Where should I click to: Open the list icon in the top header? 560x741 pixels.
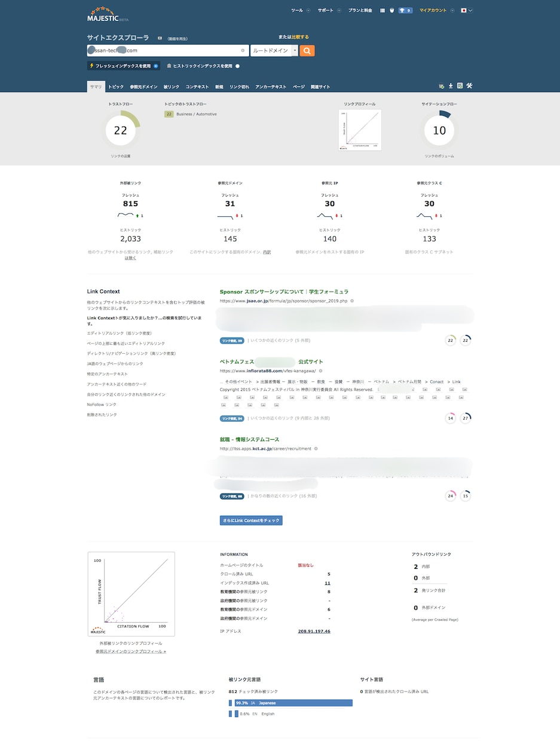(382, 10)
